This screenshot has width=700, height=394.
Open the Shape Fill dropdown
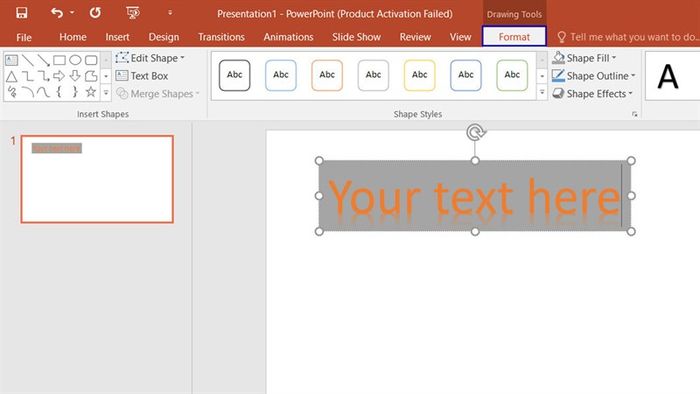(x=584, y=58)
